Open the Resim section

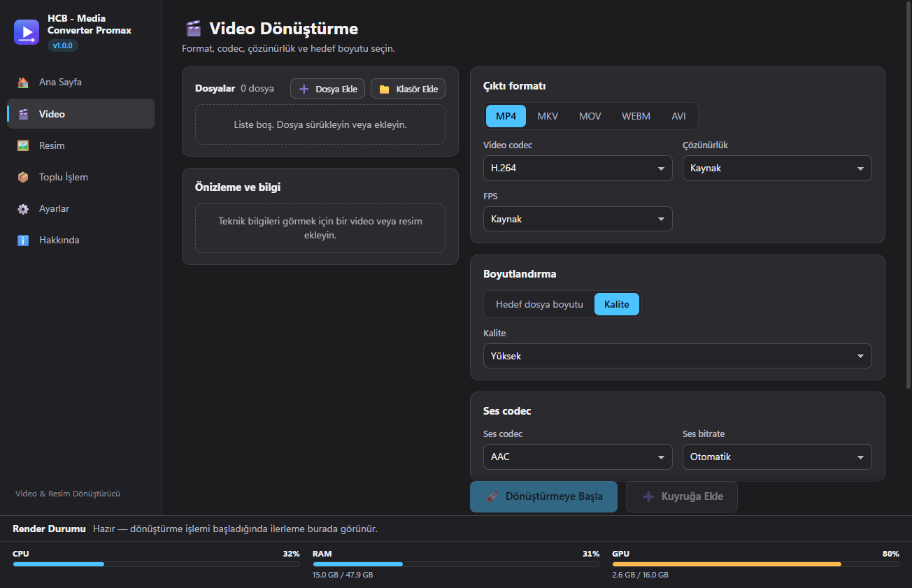(x=80, y=145)
